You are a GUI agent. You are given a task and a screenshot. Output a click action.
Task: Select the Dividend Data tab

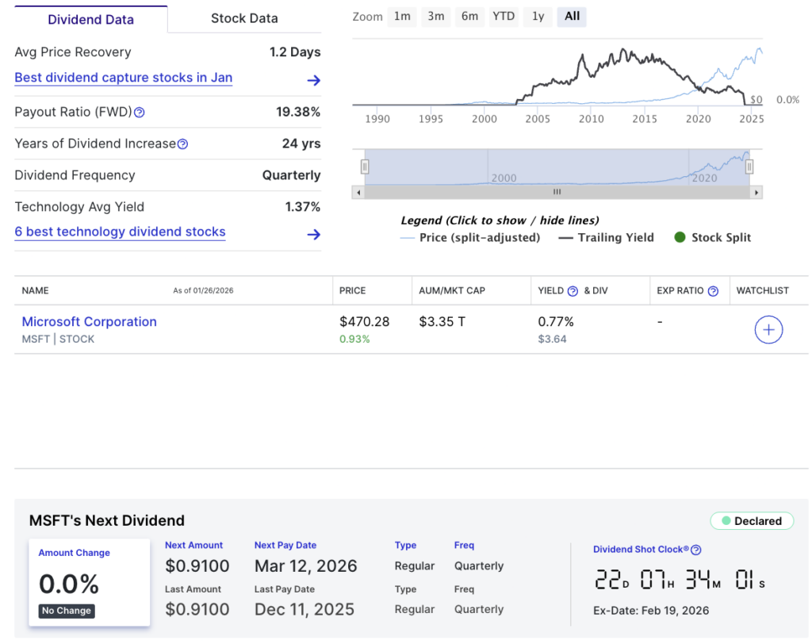(90, 19)
